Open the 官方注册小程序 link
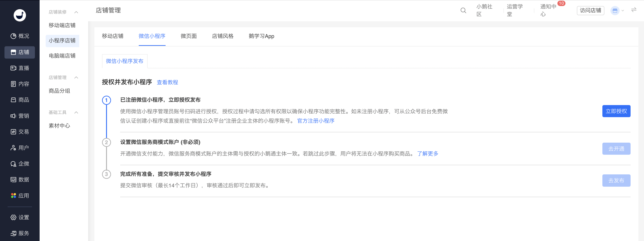Viewport: 644px width, 241px height. pyautogui.click(x=316, y=121)
